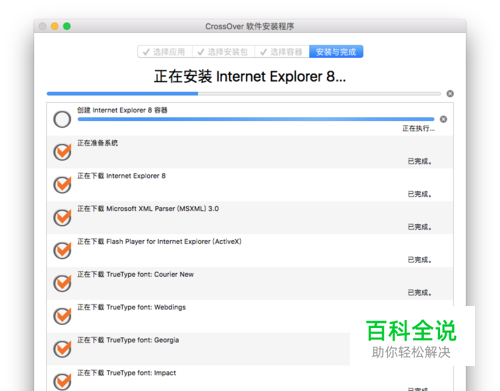Select the 安装与完成 tab

coord(336,52)
